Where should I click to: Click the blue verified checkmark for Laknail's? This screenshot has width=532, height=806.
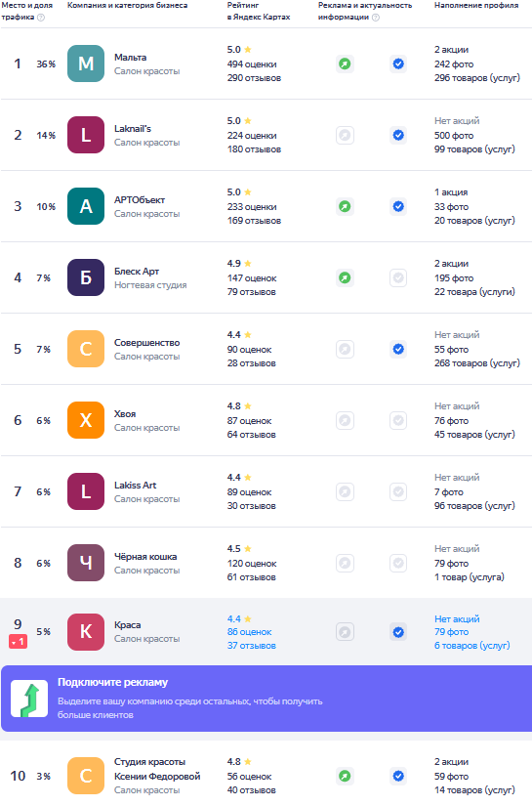398,135
